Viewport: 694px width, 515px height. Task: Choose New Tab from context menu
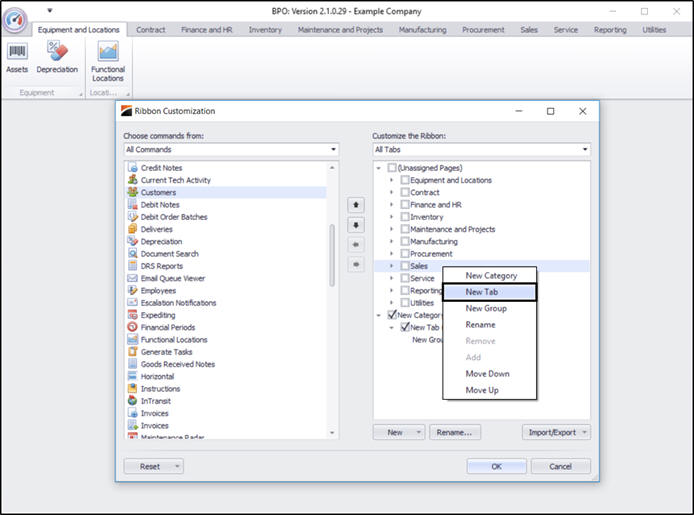pos(490,292)
